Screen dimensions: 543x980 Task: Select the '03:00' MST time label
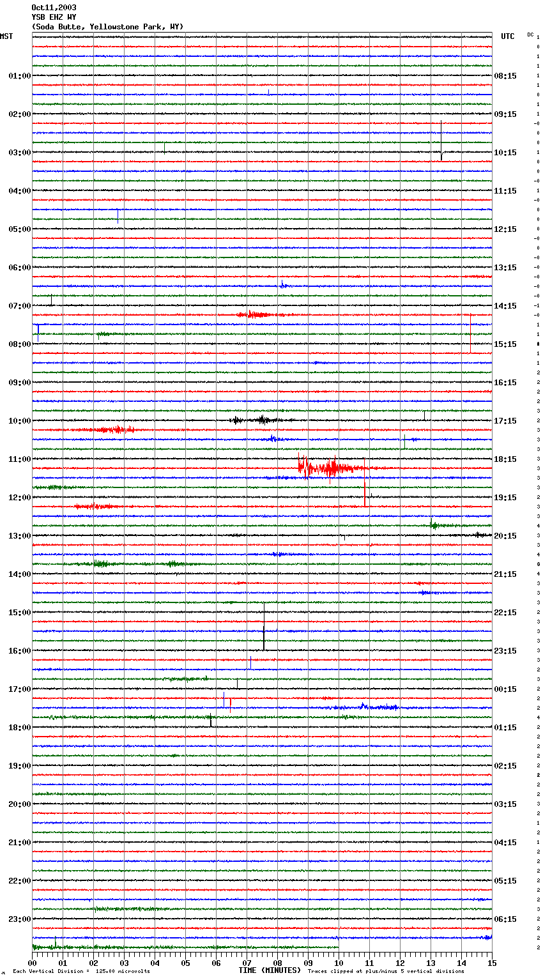[20, 153]
